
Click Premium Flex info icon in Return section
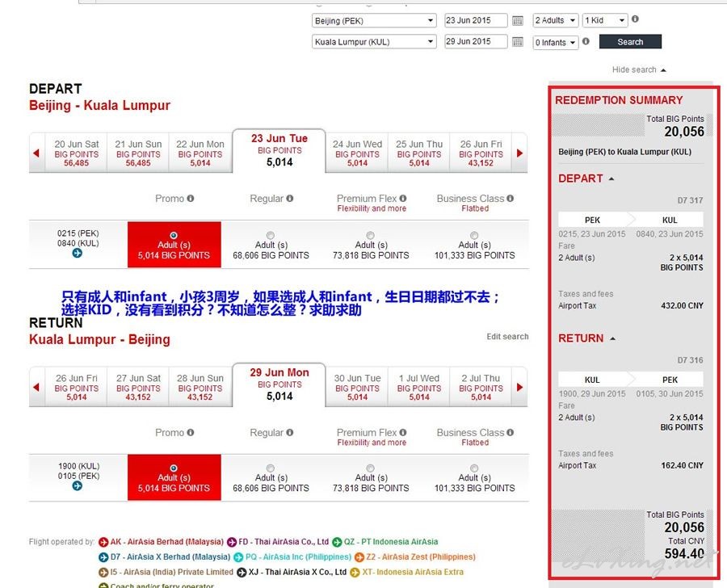pos(403,433)
